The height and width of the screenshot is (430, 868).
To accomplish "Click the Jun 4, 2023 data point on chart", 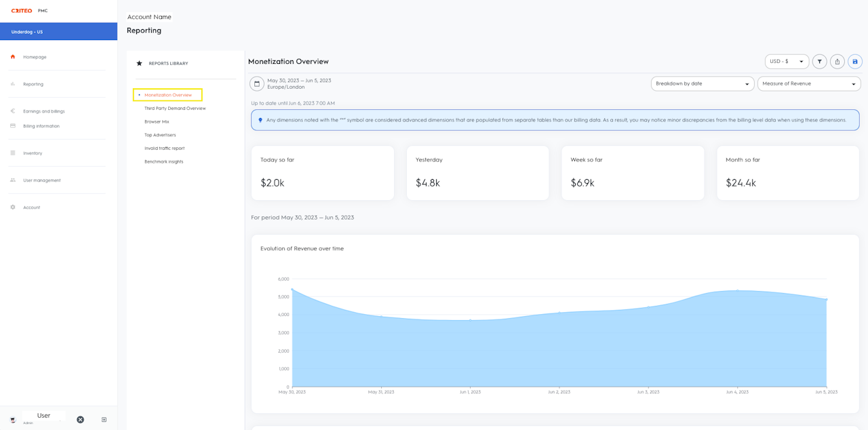I will pos(737,291).
